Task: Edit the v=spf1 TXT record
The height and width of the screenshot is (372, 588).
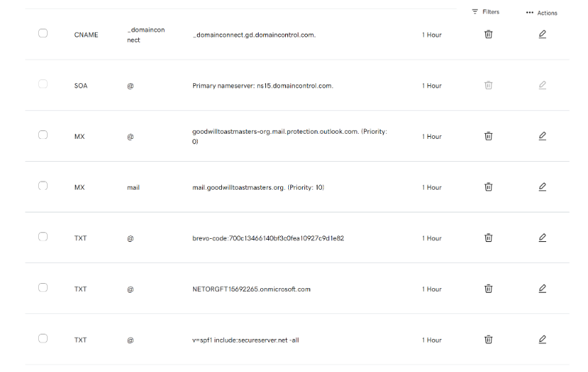Action: tap(542, 340)
